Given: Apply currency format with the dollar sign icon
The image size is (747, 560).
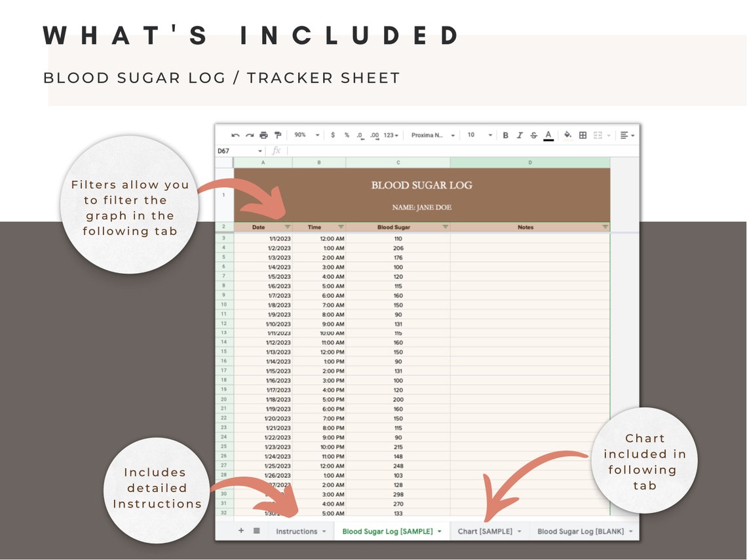Looking at the screenshot, I should [x=333, y=135].
